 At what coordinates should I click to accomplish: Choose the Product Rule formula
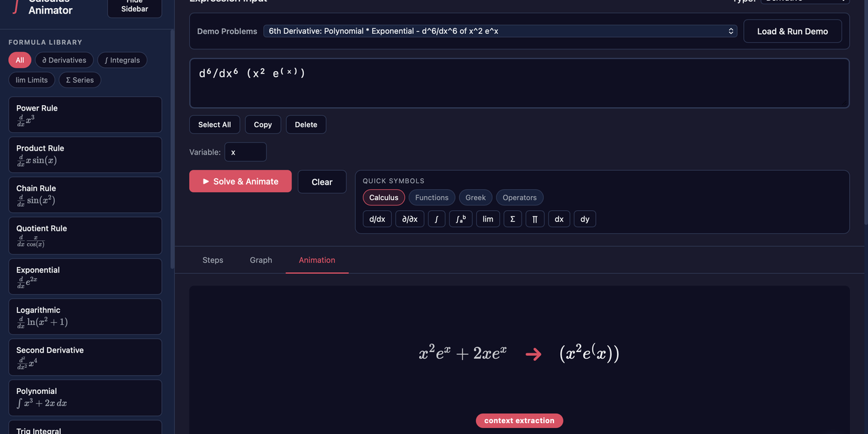click(85, 155)
